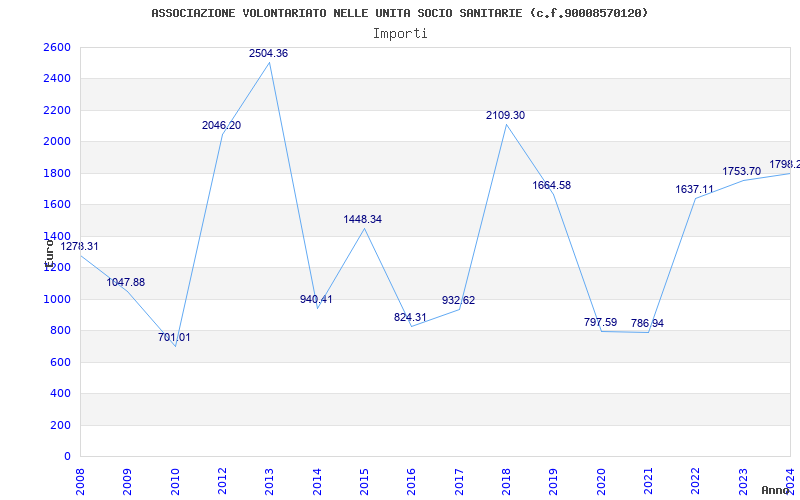Screen dimensions: 800x500
Task: Click the x-axis year 2022
Action: [696, 482]
